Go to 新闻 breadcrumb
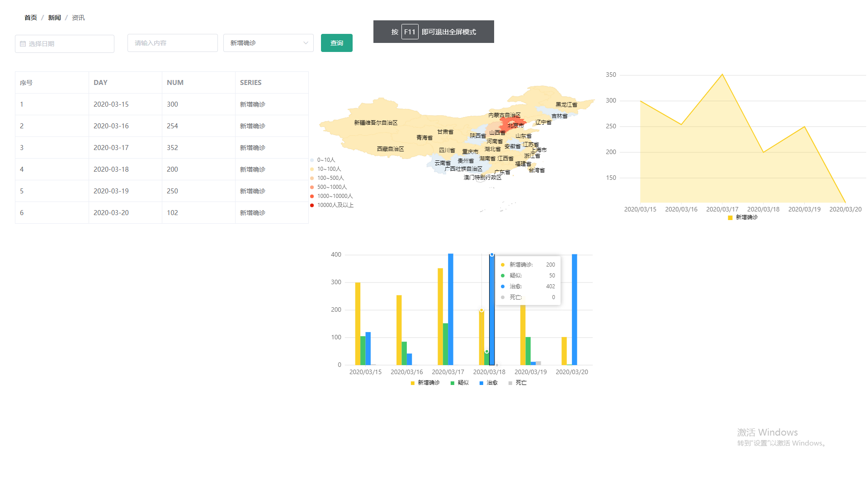This screenshot has width=868, height=488. coord(54,18)
